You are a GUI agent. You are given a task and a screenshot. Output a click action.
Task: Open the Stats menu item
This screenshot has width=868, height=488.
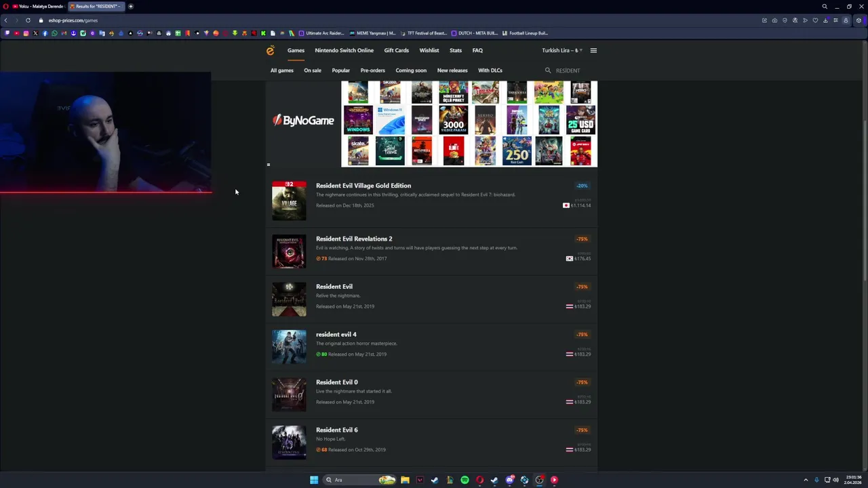tap(456, 50)
